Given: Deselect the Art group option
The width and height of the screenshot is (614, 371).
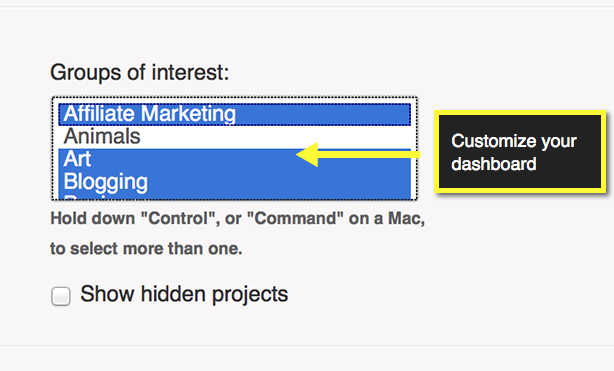Looking at the screenshot, I should 235,159.
